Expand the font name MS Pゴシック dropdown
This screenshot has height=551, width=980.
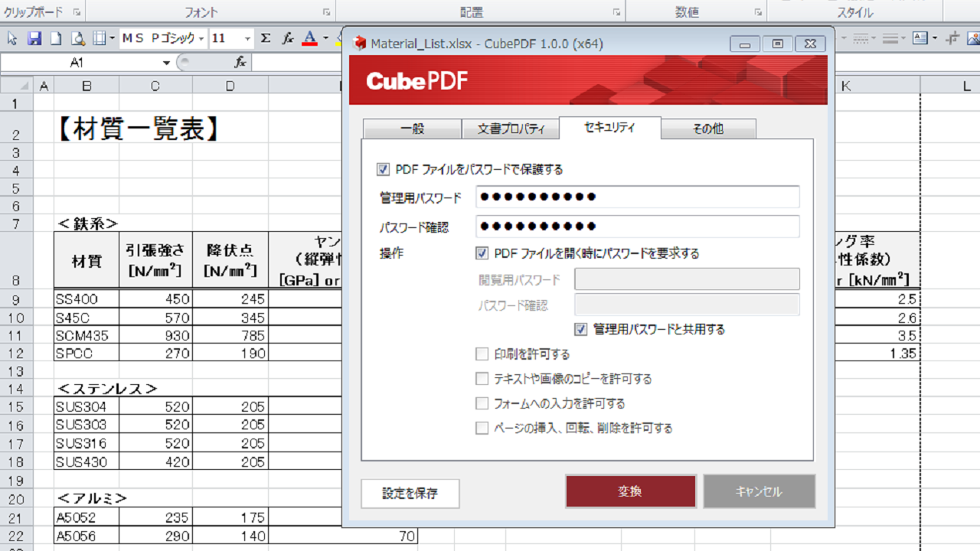201,38
